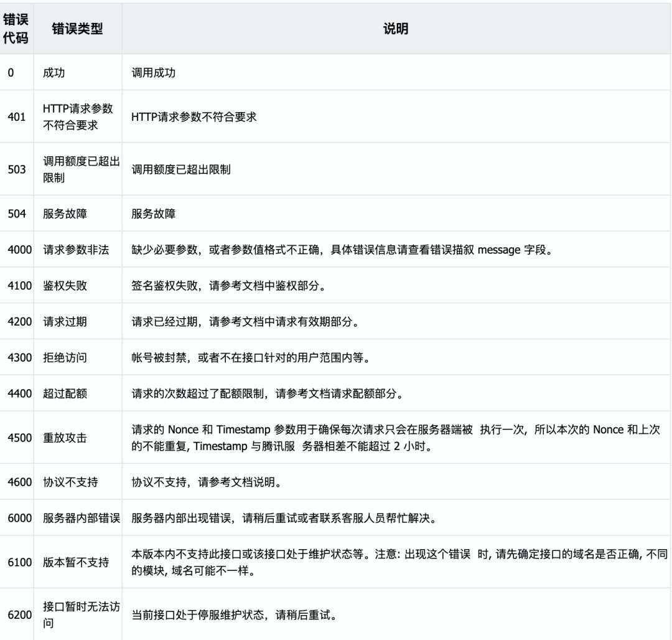Select error code 4300
Viewport: 672px width, 640px height.
pos(20,357)
